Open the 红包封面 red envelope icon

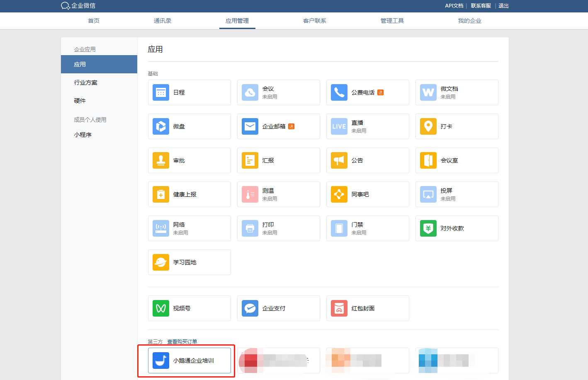(339, 308)
